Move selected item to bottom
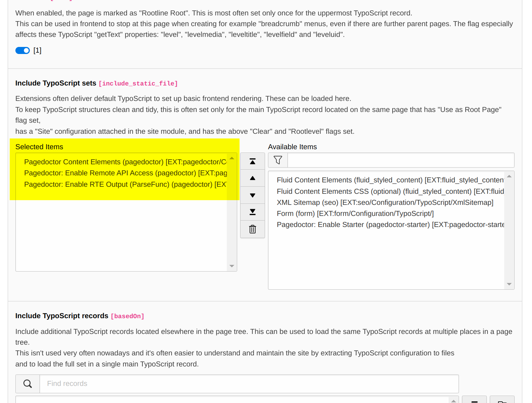Screen dimensions: 532x403 click(x=253, y=212)
